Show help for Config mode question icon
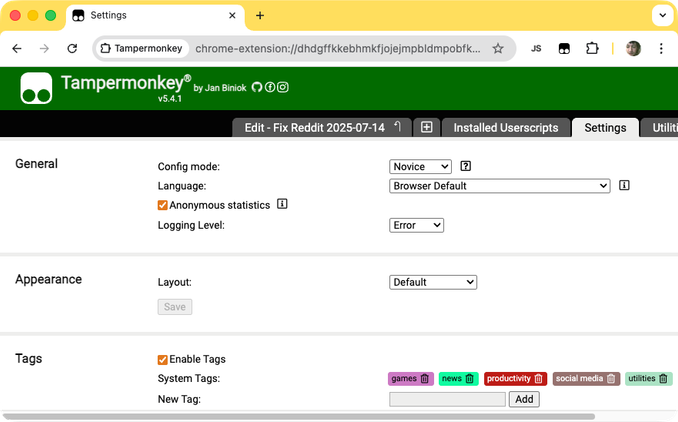This screenshot has width=678, height=422. (466, 166)
